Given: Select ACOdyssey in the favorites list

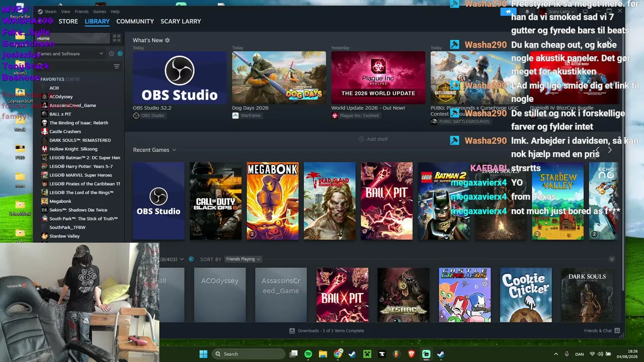Looking at the screenshot, I should tap(61, 97).
